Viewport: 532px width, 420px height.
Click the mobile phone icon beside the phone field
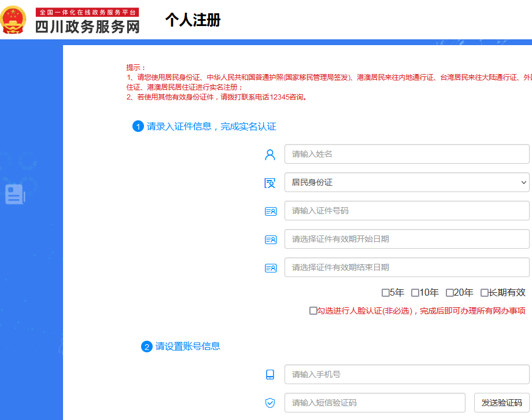pos(270,375)
